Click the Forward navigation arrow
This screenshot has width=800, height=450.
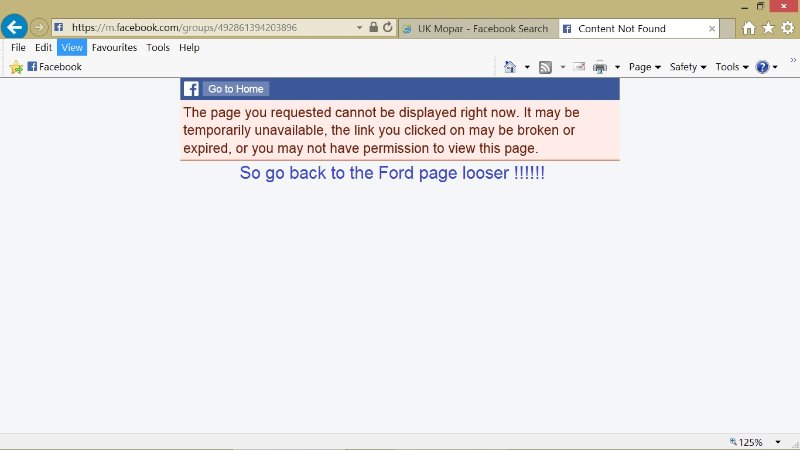[x=39, y=28]
